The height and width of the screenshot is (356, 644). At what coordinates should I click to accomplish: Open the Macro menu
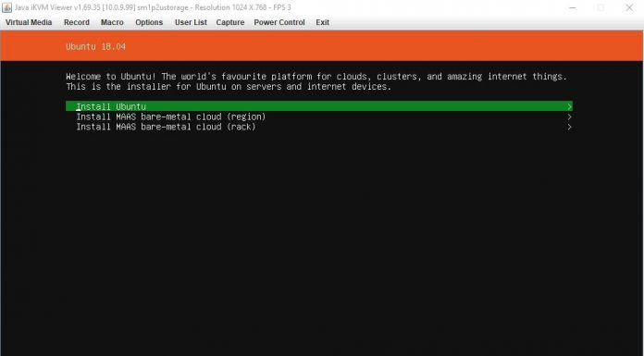coord(112,22)
